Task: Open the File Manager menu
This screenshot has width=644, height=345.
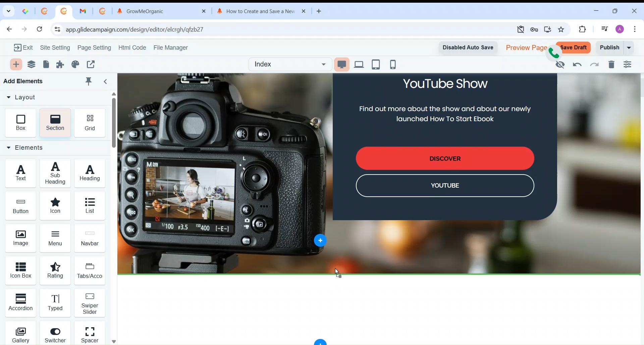Action: [171, 48]
